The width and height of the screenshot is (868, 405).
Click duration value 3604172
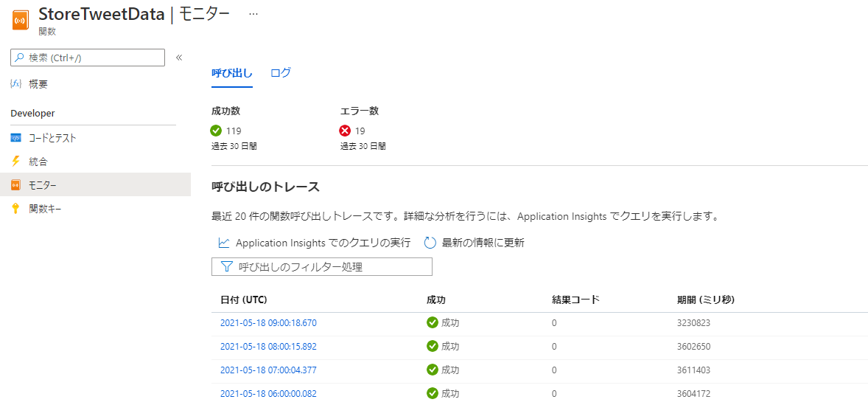[x=693, y=393]
